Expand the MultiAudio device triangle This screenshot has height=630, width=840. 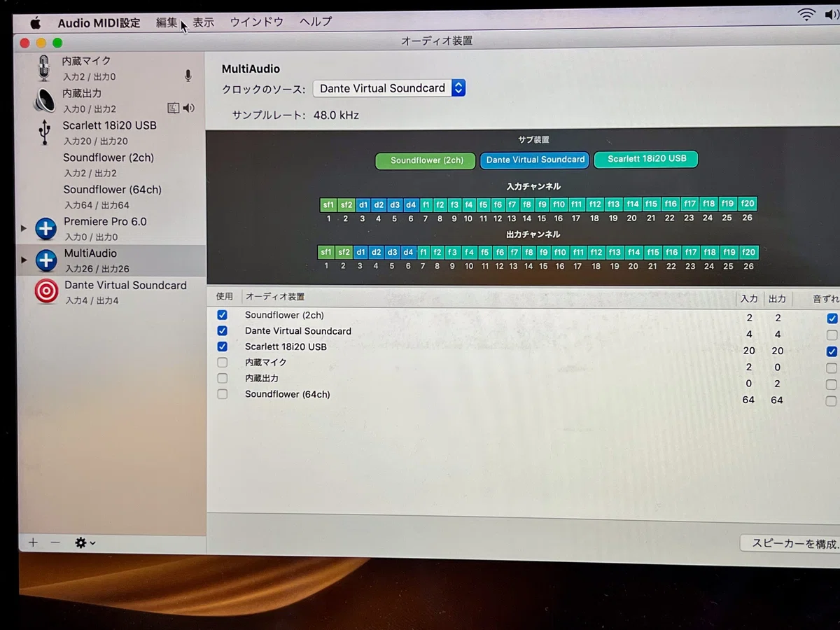[24, 260]
